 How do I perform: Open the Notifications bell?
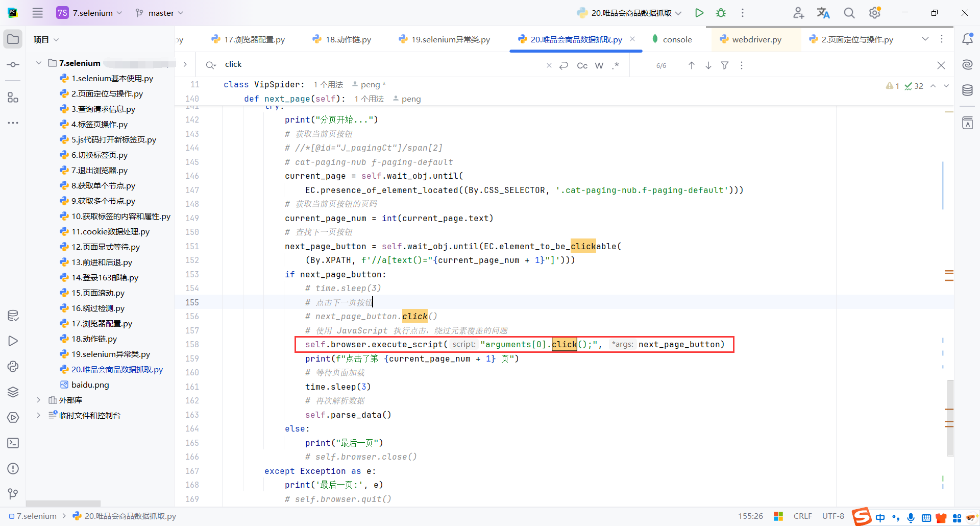click(x=967, y=39)
